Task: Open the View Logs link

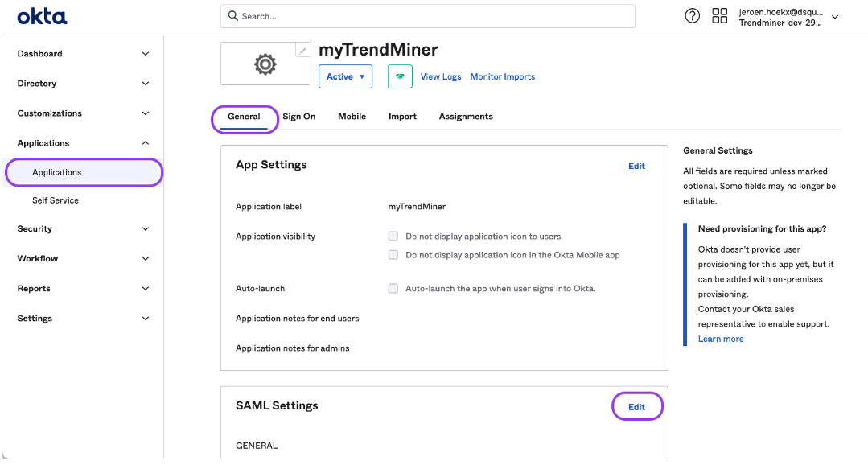Action: (x=441, y=76)
